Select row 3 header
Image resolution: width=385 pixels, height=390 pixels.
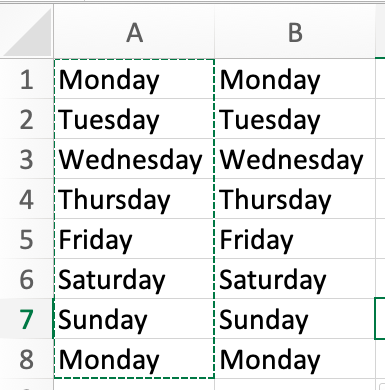click(x=27, y=159)
